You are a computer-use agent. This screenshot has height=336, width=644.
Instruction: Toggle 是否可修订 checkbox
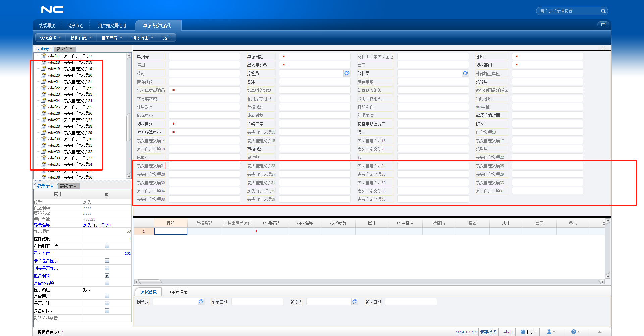[107, 311]
